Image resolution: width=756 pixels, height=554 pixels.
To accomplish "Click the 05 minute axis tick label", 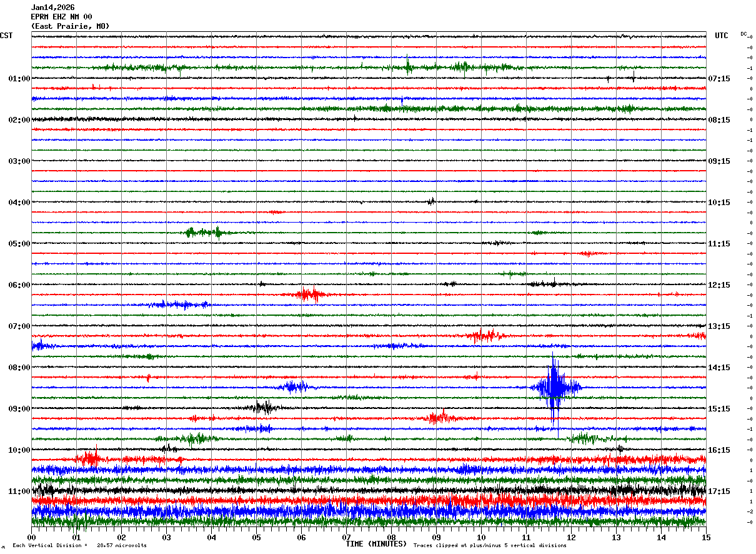I will click(257, 537).
